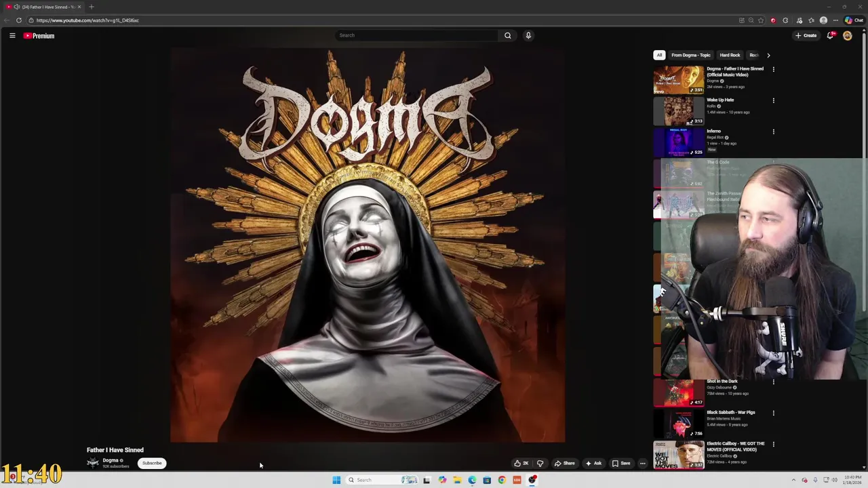
Task: Open the YouTube account avatar menu
Action: pyautogui.click(x=848, y=35)
